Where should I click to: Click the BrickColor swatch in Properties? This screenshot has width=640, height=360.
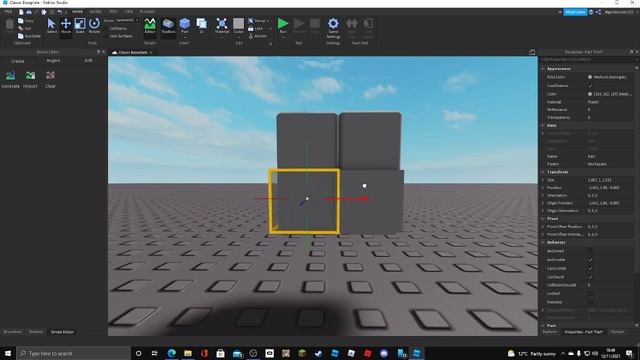click(x=590, y=77)
